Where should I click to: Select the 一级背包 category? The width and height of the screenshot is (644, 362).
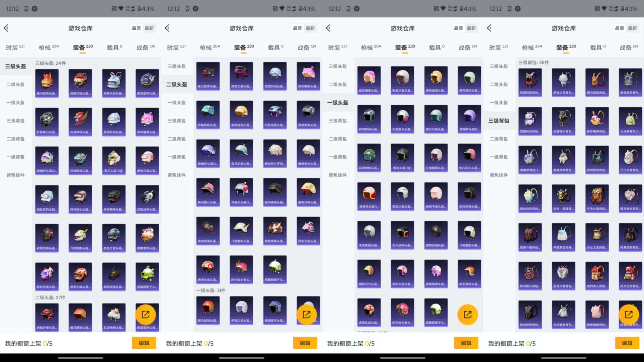(15, 157)
